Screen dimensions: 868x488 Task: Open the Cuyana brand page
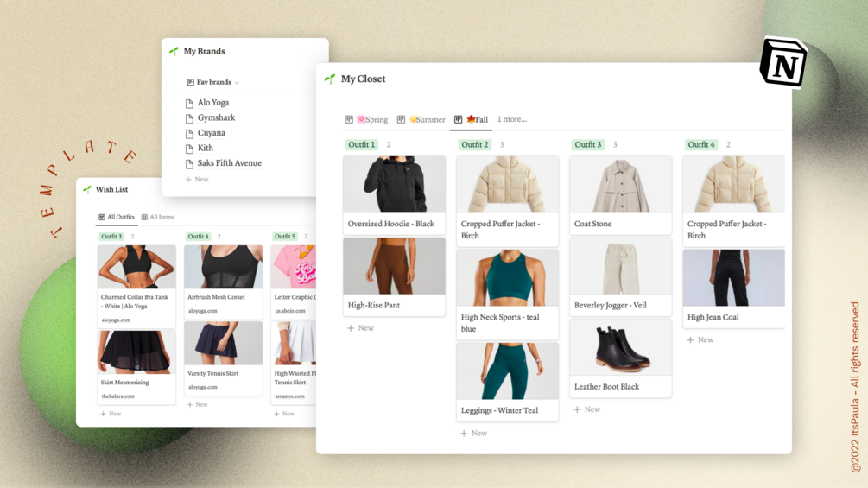[211, 133]
